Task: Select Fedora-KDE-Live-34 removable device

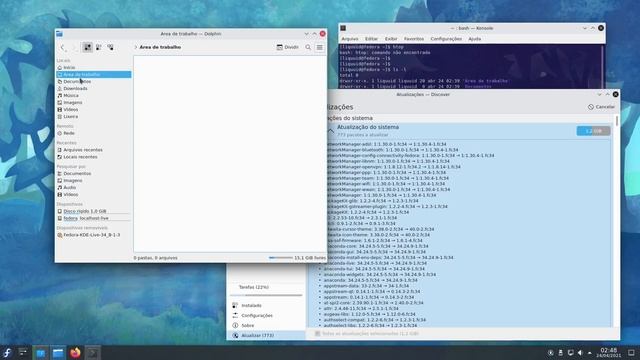Action: pyautogui.click(x=93, y=235)
